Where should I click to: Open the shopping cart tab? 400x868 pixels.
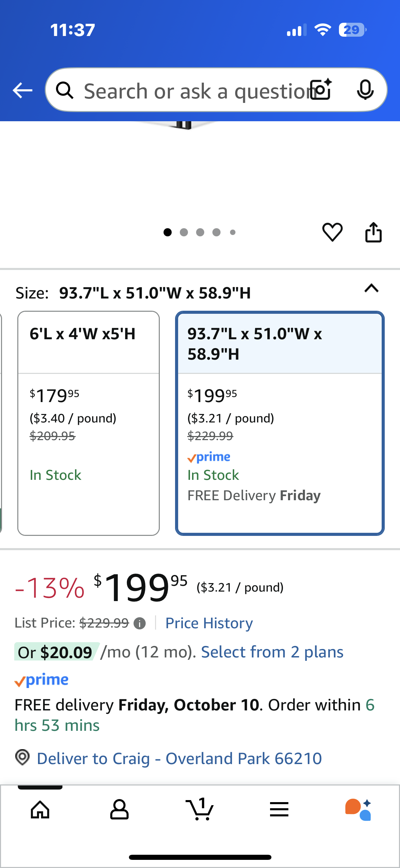pyautogui.click(x=200, y=809)
